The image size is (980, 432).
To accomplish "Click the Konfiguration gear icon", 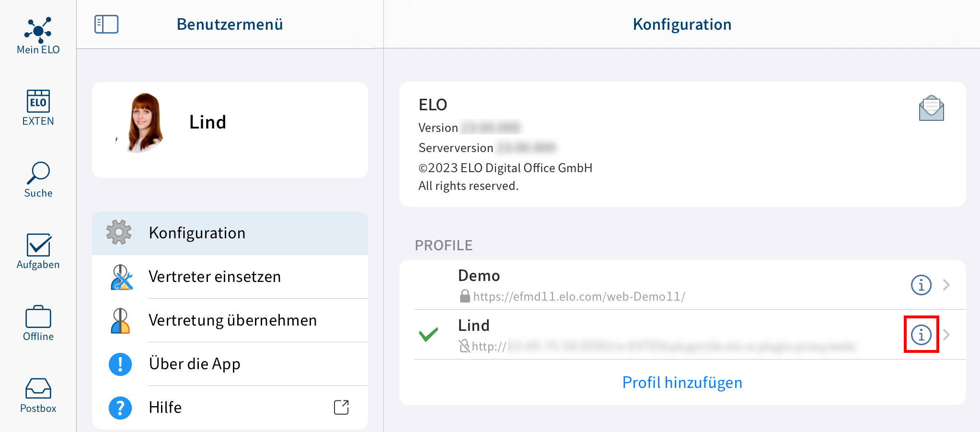I will pyautogui.click(x=119, y=233).
